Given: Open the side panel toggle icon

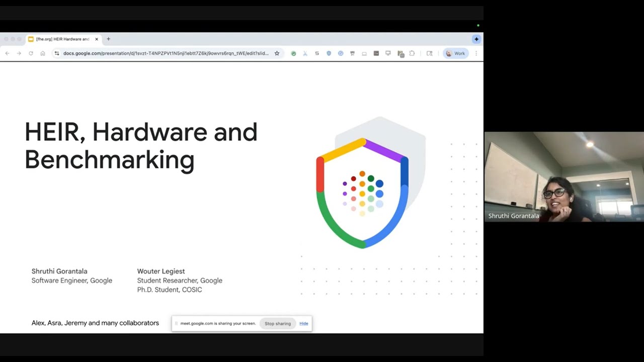Looking at the screenshot, I should 429,53.
